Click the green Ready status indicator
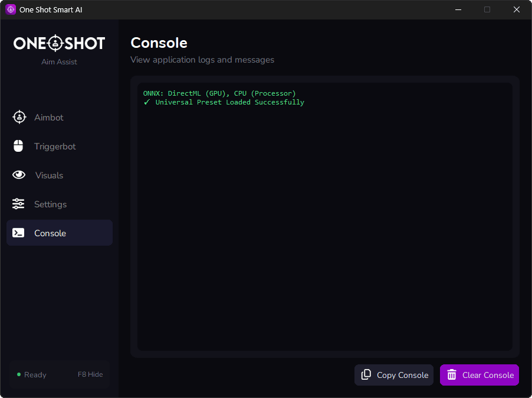Screen dimensions: 532x398 [x=19, y=374]
